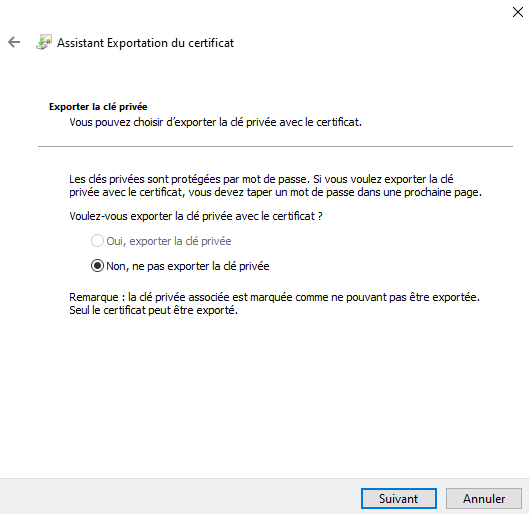529x514 pixels.
Task: Cancel the wizard via the Annuler button
Action: pyautogui.click(x=484, y=498)
